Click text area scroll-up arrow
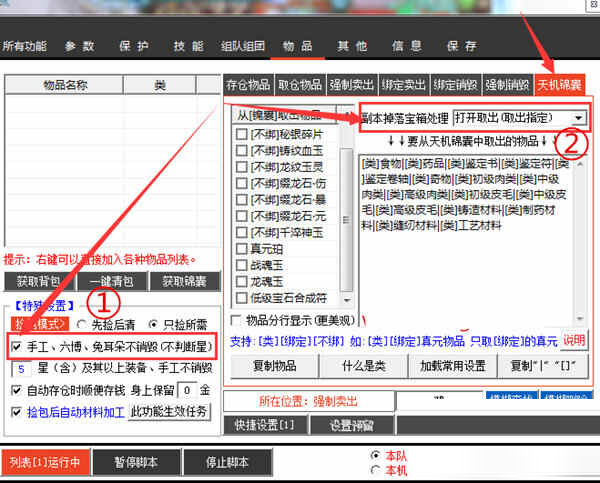Screen dimensions: 600x483 [x=579, y=164]
